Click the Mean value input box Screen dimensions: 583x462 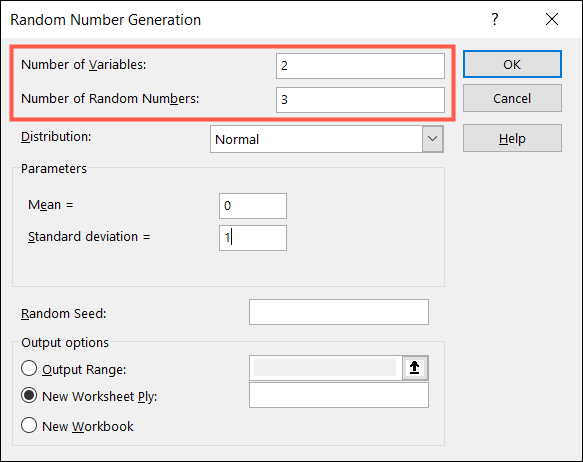coord(253,206)
